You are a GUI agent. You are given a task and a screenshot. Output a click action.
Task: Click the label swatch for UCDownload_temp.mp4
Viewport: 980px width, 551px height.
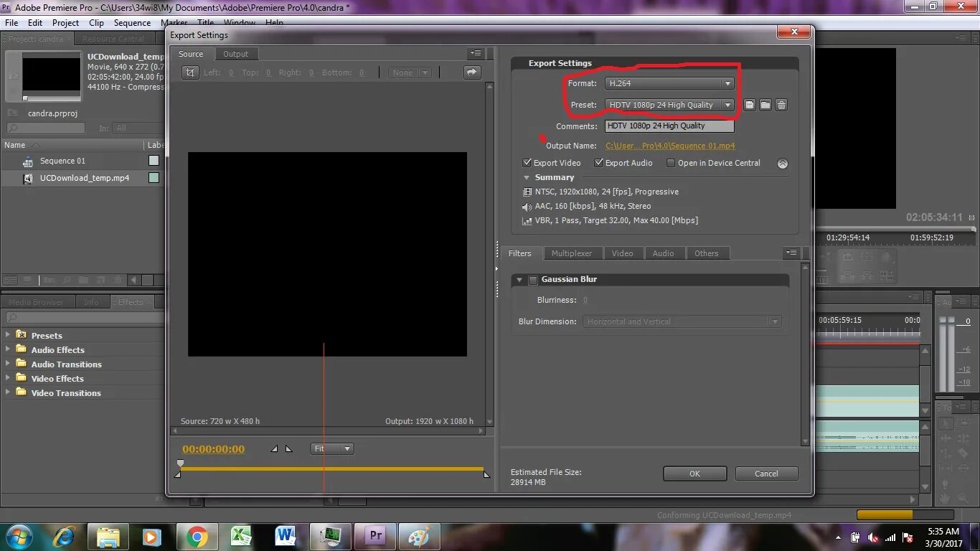pyautogui.click(x=154, y=178)
